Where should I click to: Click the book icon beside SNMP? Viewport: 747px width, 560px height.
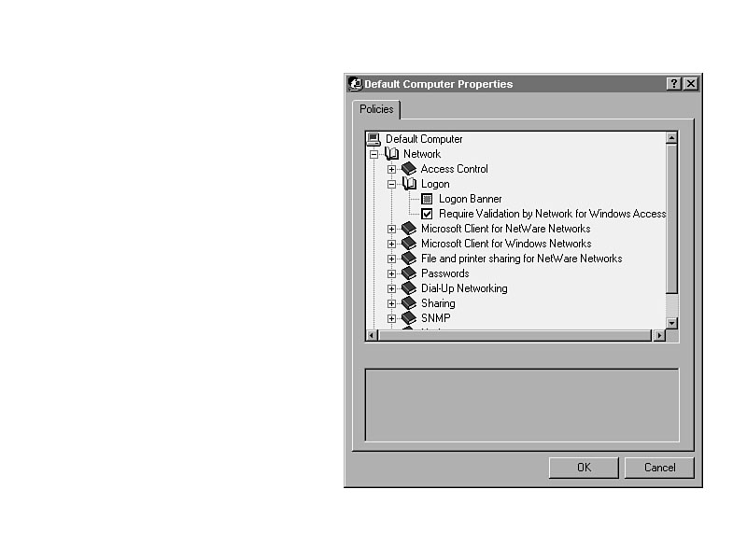pos(409,318)
